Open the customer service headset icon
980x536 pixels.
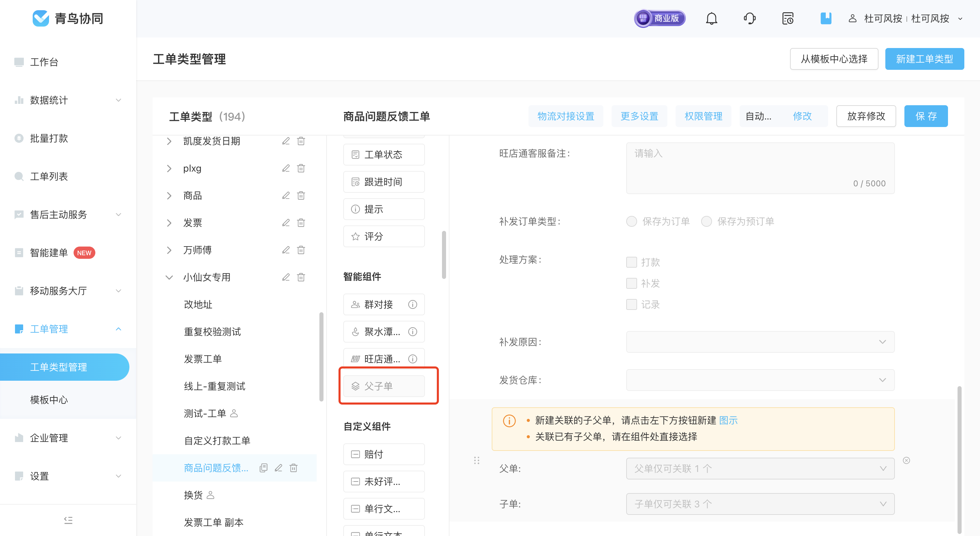coord(749,18)
